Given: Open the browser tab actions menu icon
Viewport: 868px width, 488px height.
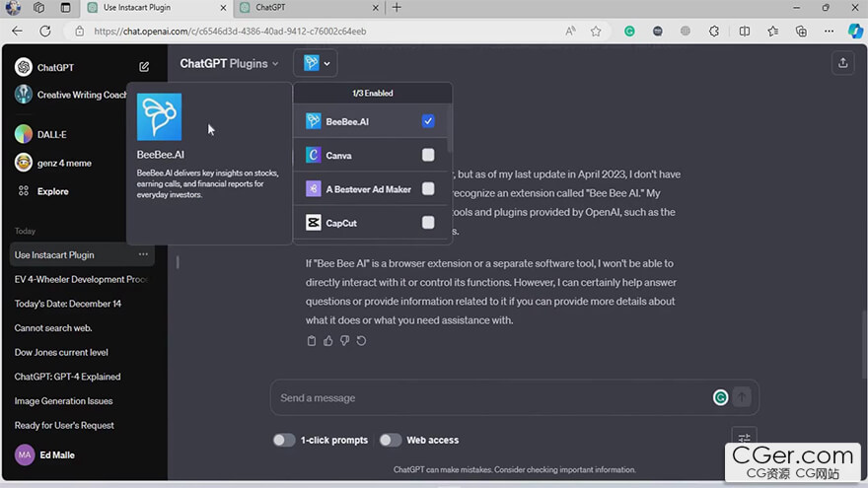Looking at the screenshot, I should coord(65,8).
